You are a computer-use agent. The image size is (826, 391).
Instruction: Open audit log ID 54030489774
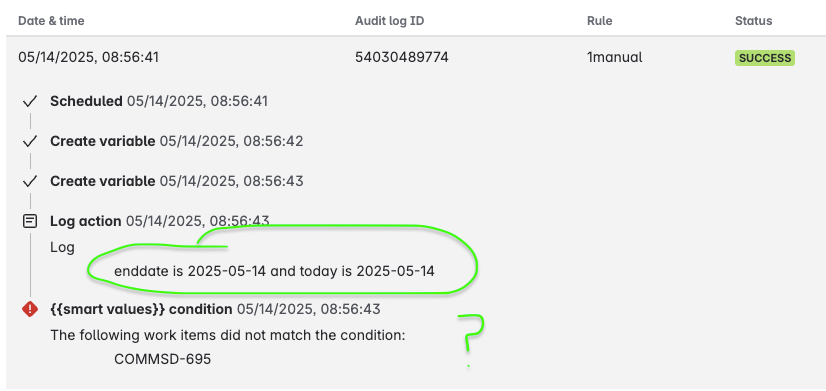pos(402,57)
